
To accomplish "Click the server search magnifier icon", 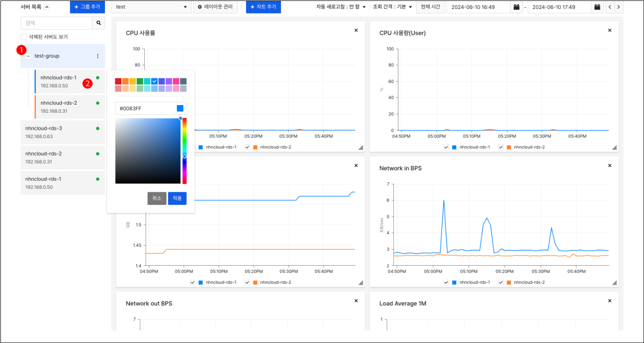I will pos(98,23).
